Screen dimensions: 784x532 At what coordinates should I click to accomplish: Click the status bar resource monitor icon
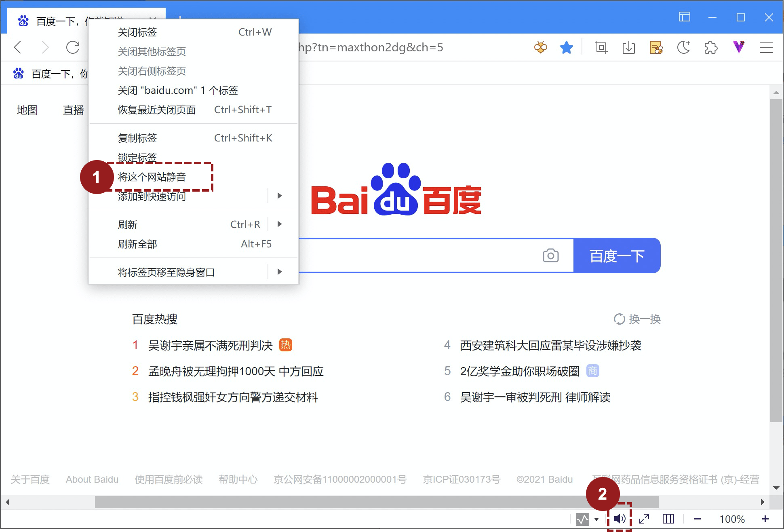583,519
